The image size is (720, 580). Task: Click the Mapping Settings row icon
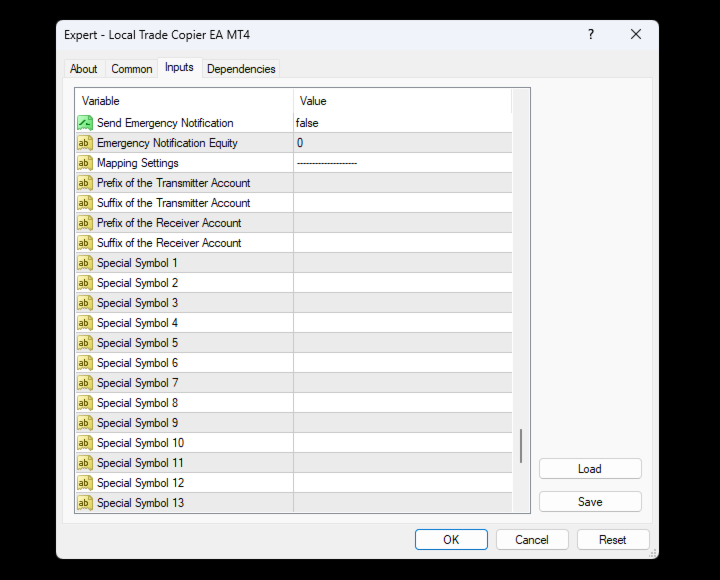click(x=85, y=163)
